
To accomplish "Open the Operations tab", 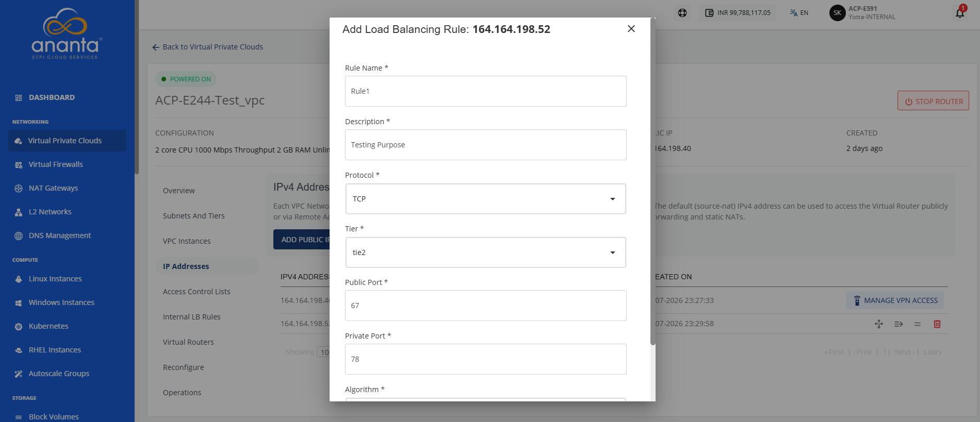I will [x=182, y=393].
